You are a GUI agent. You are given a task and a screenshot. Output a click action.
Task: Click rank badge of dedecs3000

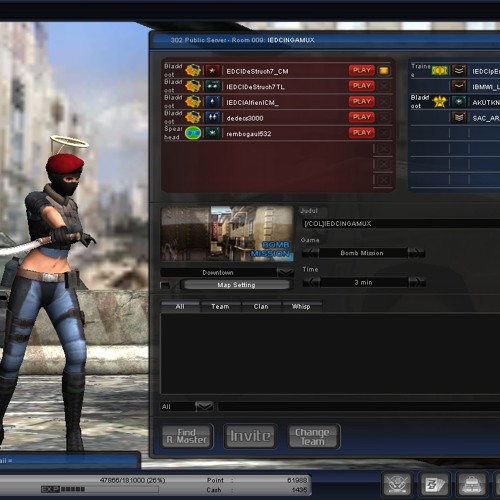[212, 117]
